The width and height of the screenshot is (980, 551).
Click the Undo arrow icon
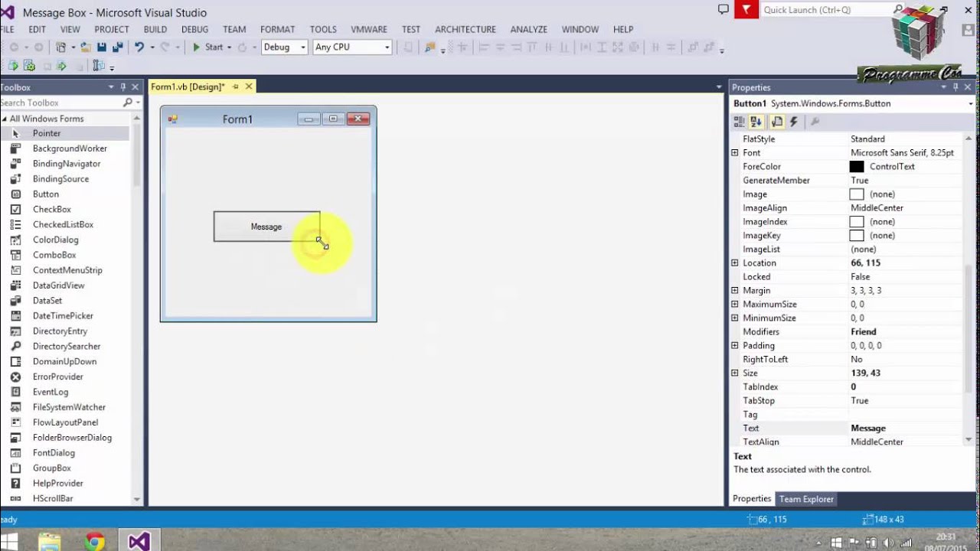tap(139, 47)
